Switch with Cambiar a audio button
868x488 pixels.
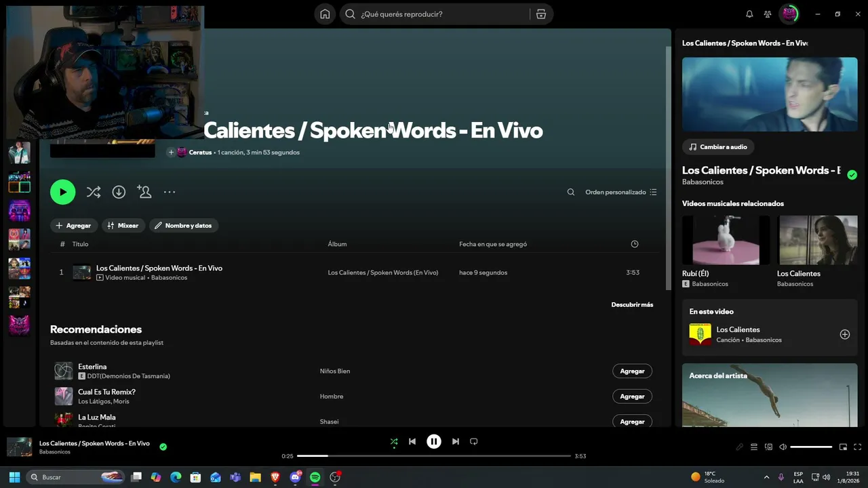click(718, 147)
